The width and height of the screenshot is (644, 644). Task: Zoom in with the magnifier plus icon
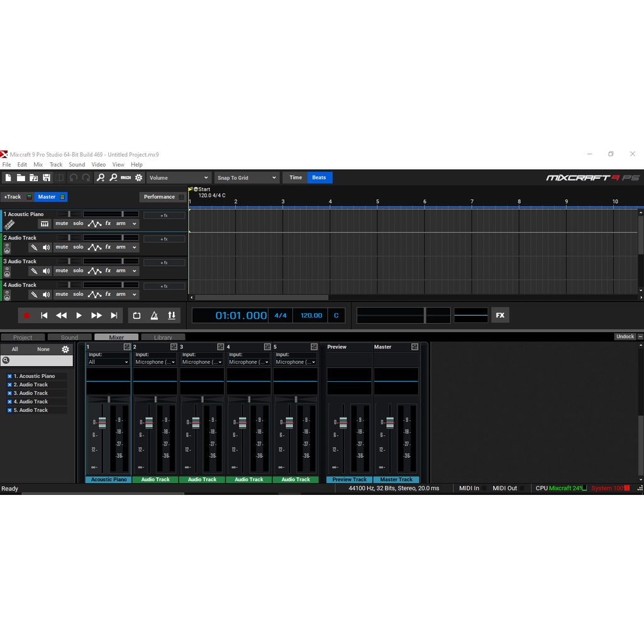tap(100, 178)
